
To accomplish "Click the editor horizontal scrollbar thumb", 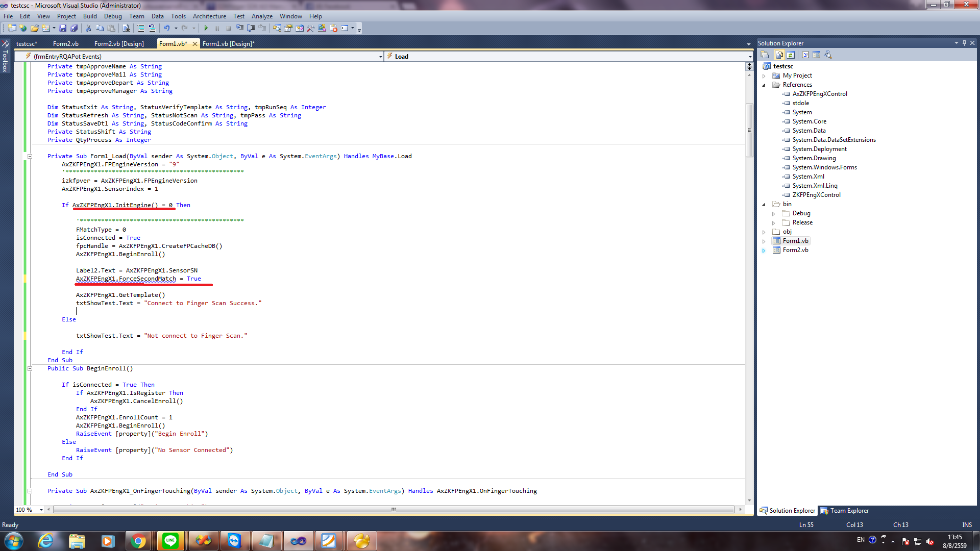I will click(393, 509).
